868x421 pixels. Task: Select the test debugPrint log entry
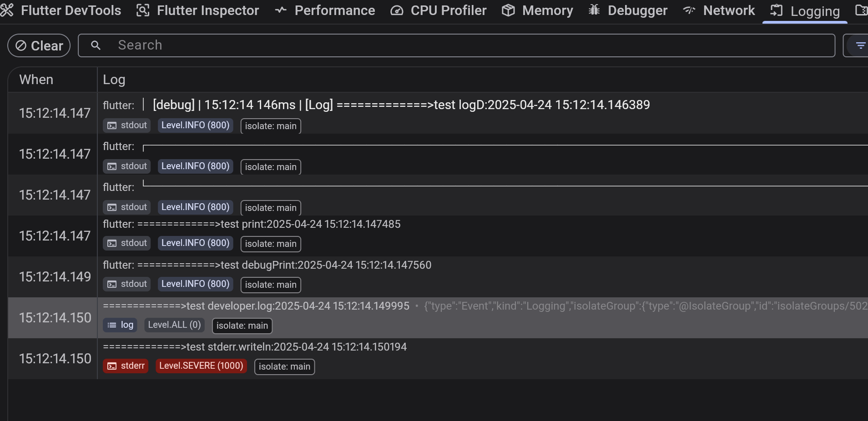coord(438,277)
